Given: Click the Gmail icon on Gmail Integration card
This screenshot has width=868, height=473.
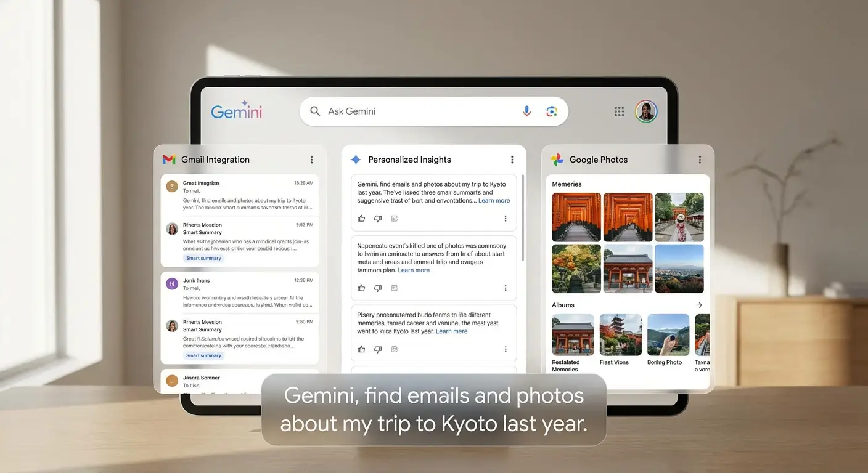Looking at the screenshot, I should pos(168,159).
